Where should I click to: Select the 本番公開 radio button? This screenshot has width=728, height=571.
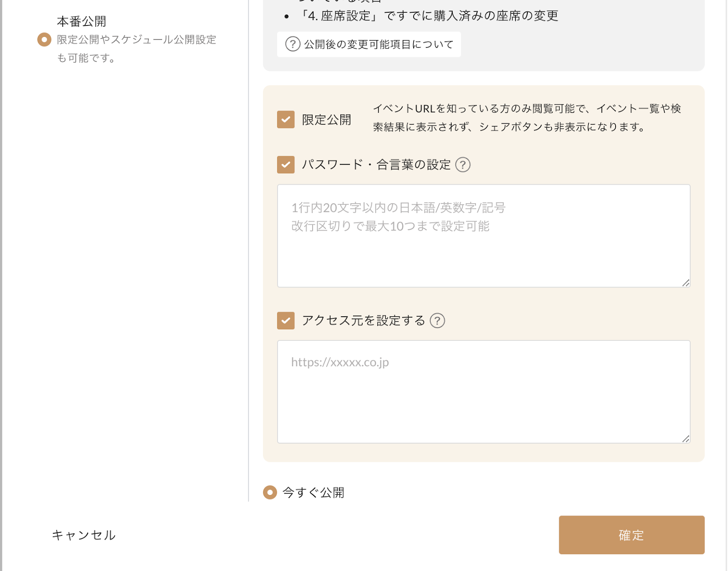(44, 40)
